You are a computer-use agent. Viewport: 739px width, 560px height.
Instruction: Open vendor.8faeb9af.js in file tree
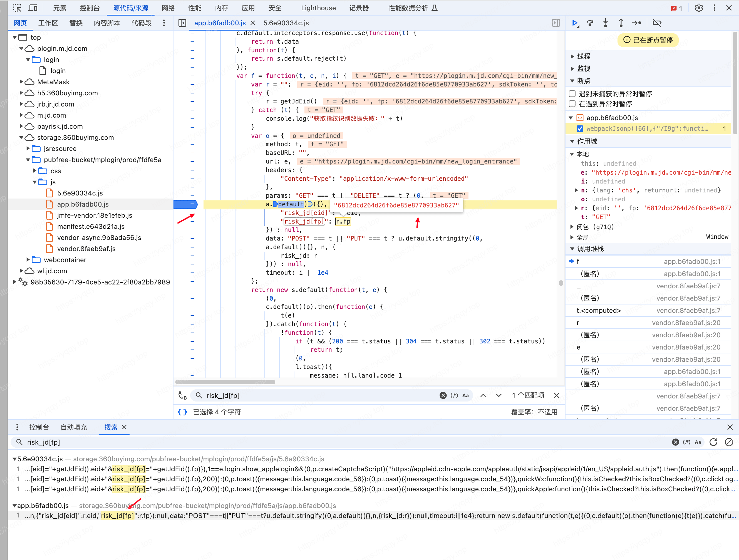coord(86,249)
